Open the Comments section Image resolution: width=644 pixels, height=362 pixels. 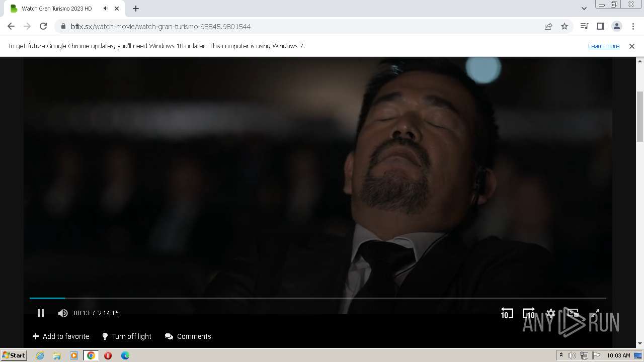point(188,336)
